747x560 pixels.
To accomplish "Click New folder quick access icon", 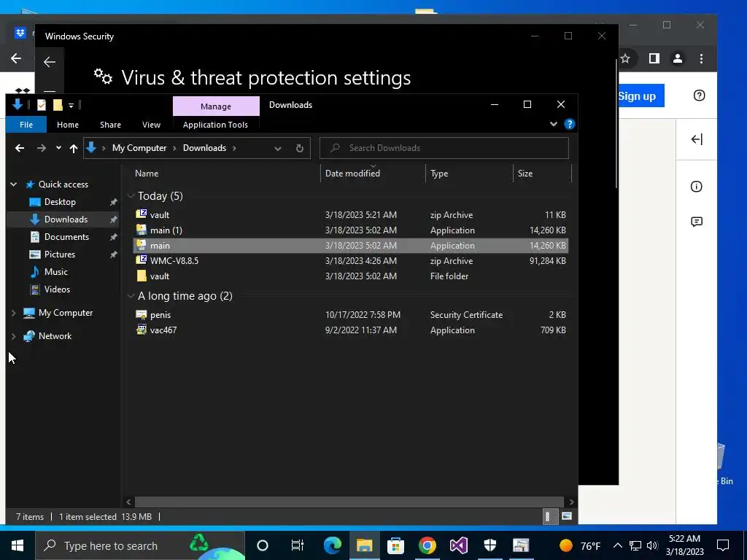I will pos(58,105).
